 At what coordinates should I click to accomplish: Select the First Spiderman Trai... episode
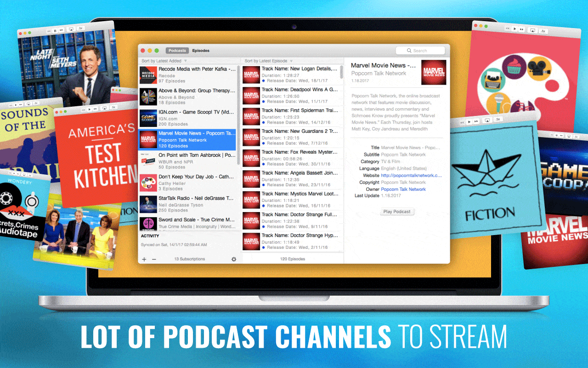click(x=292, y=116)
